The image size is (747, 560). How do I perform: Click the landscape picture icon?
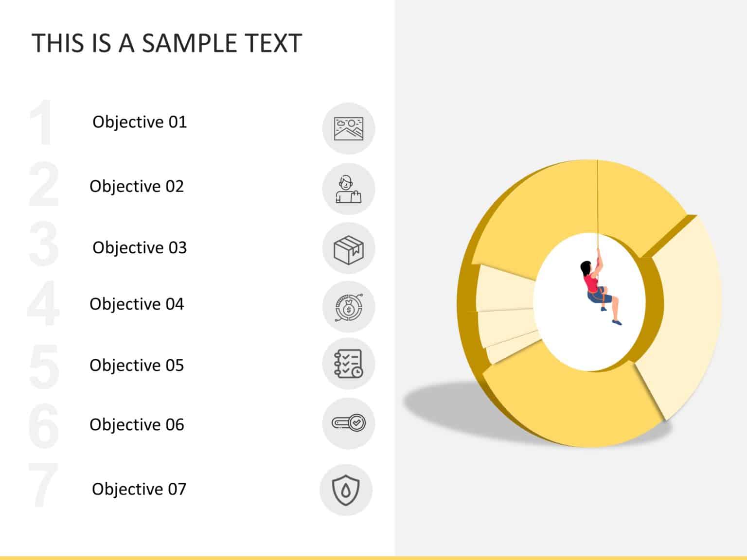[x=348, y=129]
